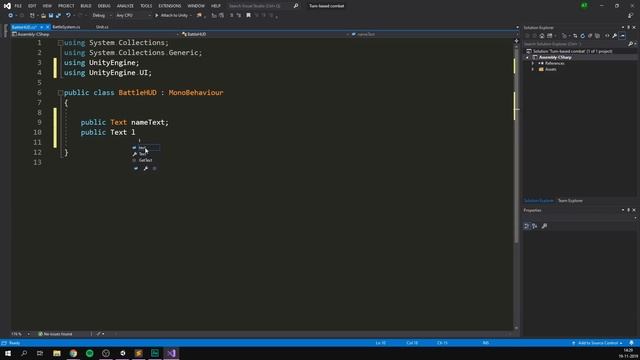This screenshot has height=360, width=640.
Task: Click Properties panel Alphabetical sort icon
Action: click(x=535, y=226)
